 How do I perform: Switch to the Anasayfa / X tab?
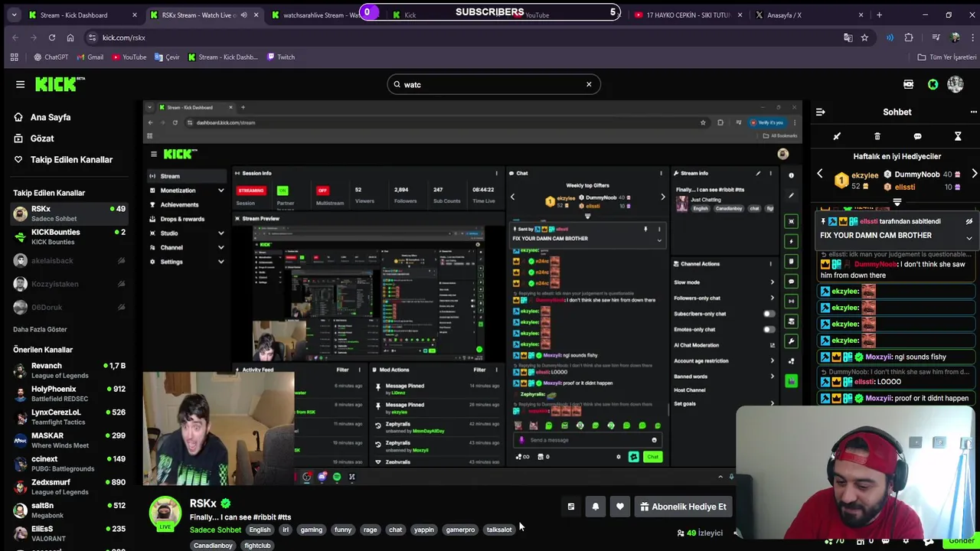(x=808, y=15)
